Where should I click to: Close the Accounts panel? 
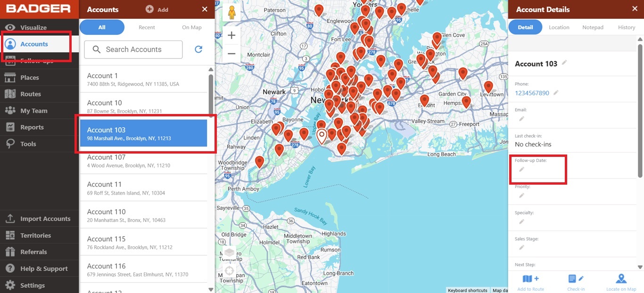(x=205, y=9)
